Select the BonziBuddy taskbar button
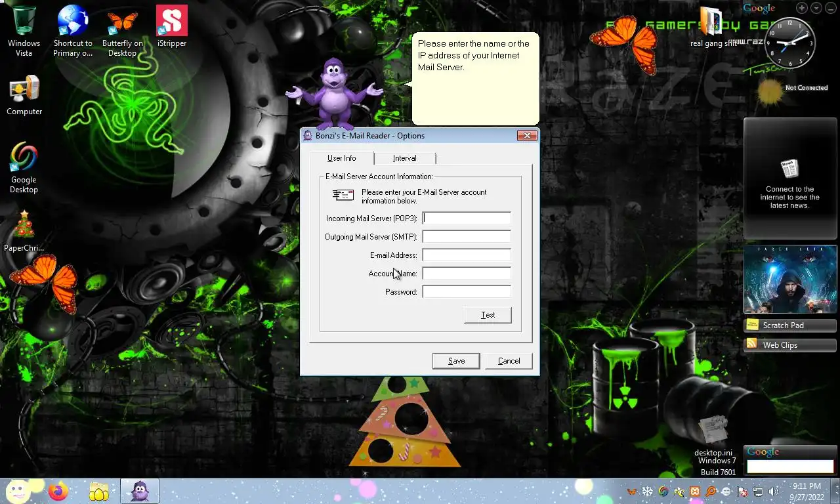This screenshot has width=840, height=504. (x=140, y=491)
